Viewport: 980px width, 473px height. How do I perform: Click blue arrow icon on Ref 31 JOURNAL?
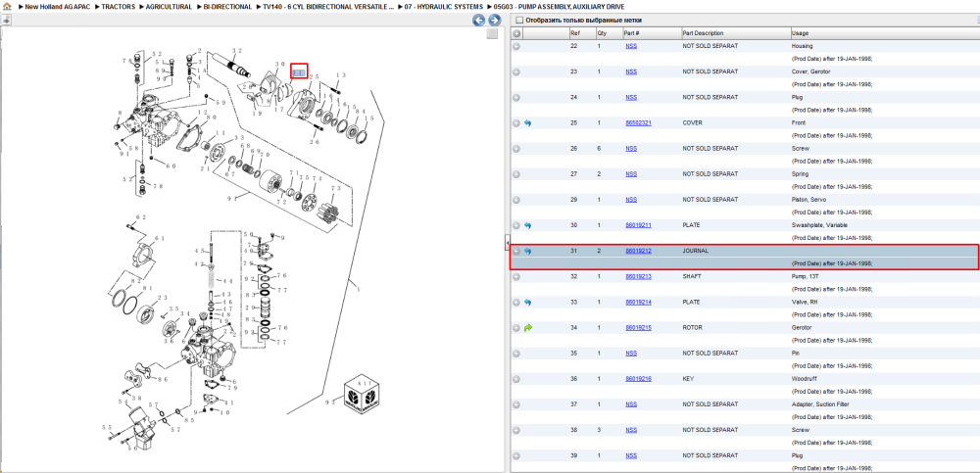point(527,251)
